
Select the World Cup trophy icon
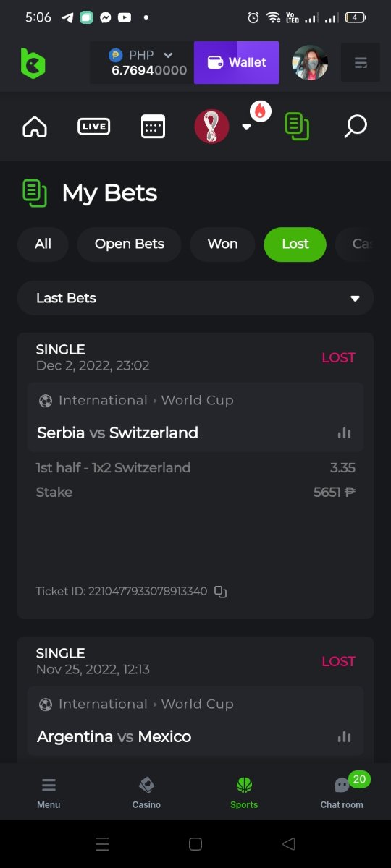211,127
